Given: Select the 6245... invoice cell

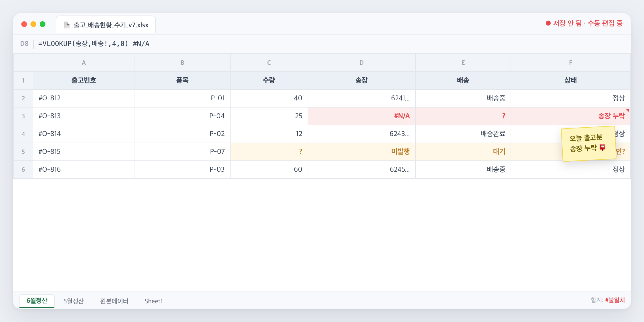Looking at the screenshot, I should [361, 170].
